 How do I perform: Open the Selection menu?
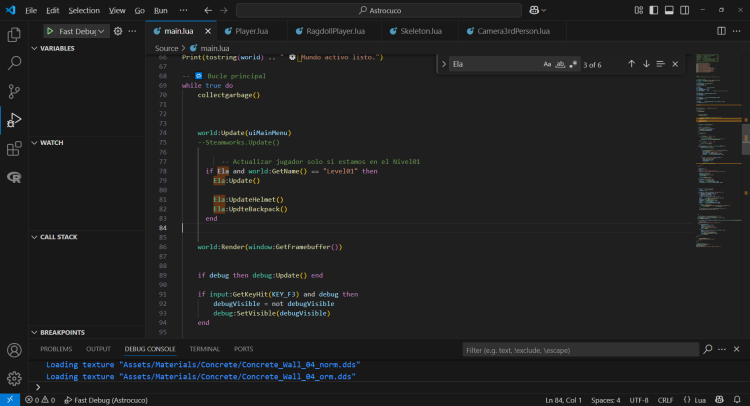pyautogui.click(x=83, y=9)
